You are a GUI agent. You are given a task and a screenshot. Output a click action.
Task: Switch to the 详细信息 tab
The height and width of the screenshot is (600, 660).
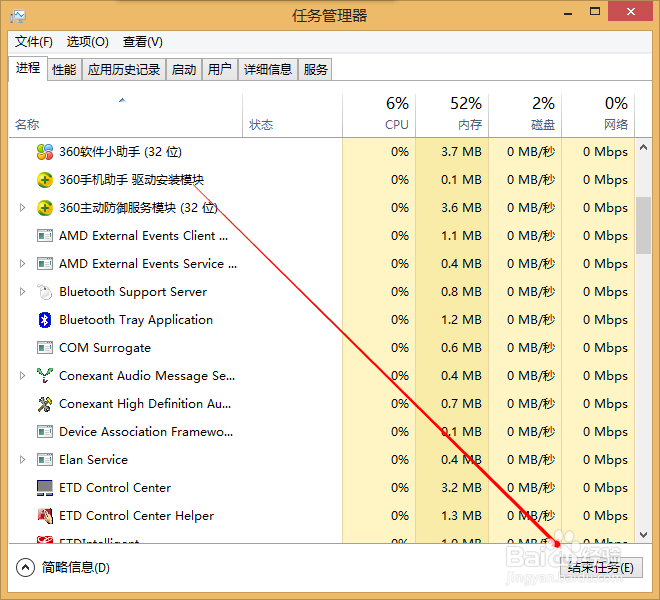[268, 69]
